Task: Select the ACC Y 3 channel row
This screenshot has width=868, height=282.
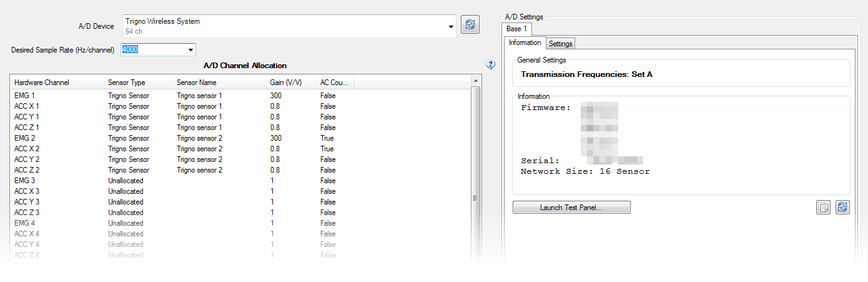Action: tap(240, 201)
